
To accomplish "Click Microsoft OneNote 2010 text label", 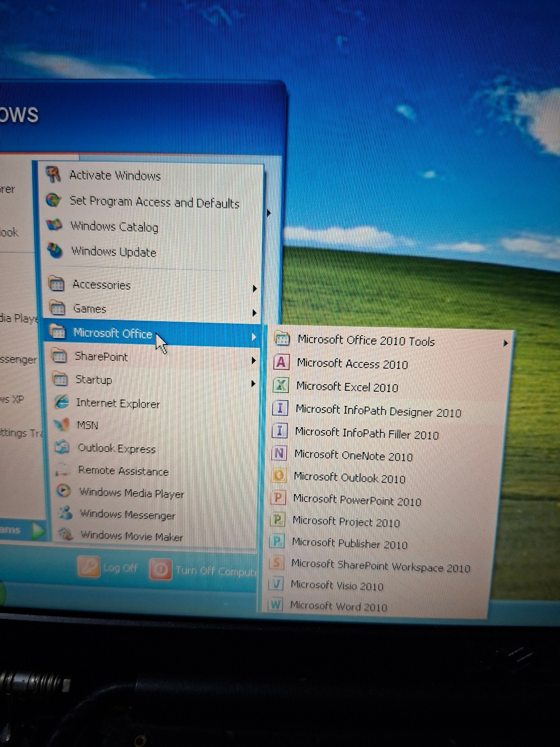I will click(x=354, y=455).
